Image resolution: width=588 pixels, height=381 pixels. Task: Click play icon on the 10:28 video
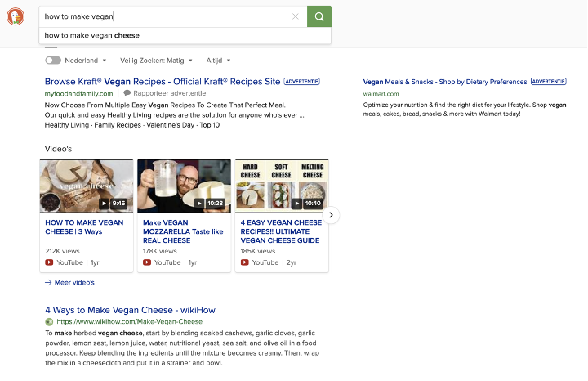point(199,204)
